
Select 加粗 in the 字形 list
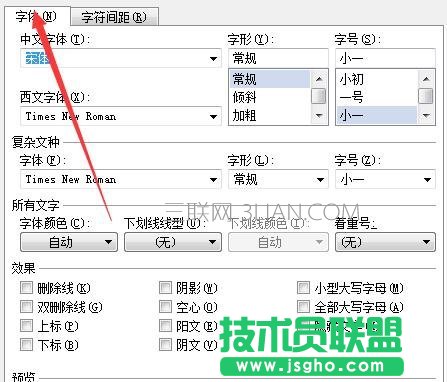point(270,115)
